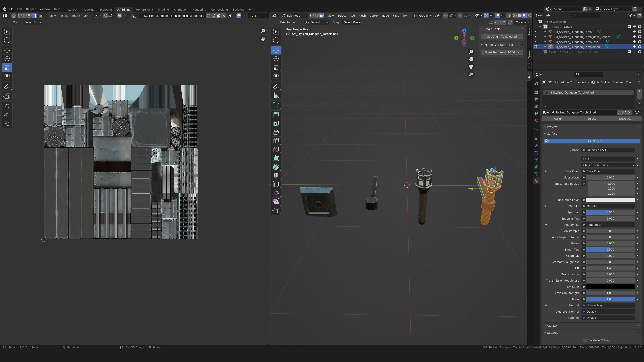The image size is (644, 362).
Task: Open the Christensen-Burley subsurface method dropdown
Action: coord(608,165)
